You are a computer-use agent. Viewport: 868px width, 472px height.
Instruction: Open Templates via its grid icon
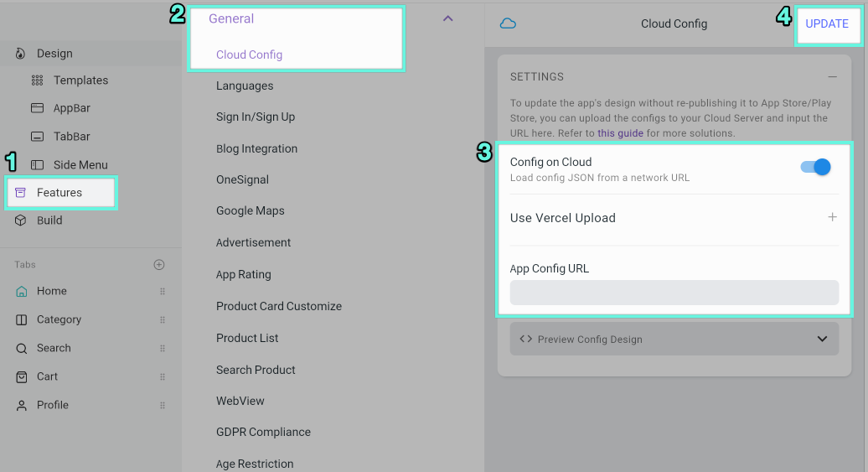click(37, 80)
